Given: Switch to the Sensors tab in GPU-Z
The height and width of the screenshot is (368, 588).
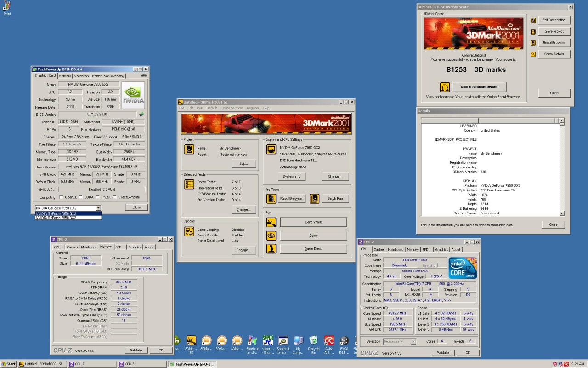Looking at the screenshot, I should pyautogui.click(x=65, y=76).
